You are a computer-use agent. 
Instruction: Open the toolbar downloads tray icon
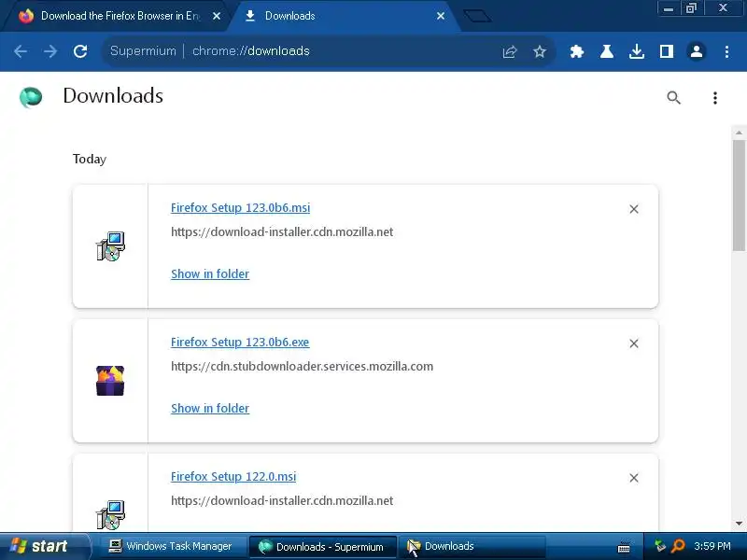click(x=637, y=51)
